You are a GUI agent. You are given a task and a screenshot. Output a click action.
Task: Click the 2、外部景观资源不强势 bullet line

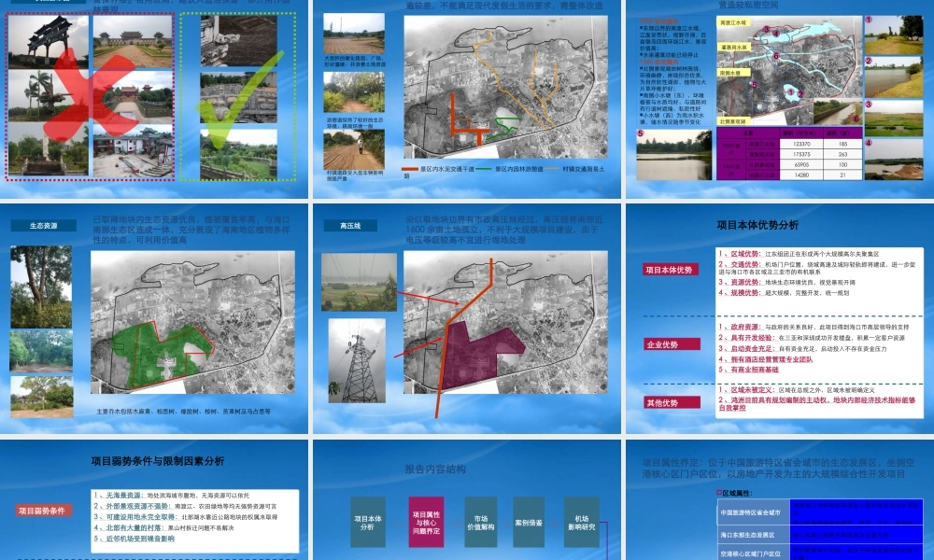point(185,506)
